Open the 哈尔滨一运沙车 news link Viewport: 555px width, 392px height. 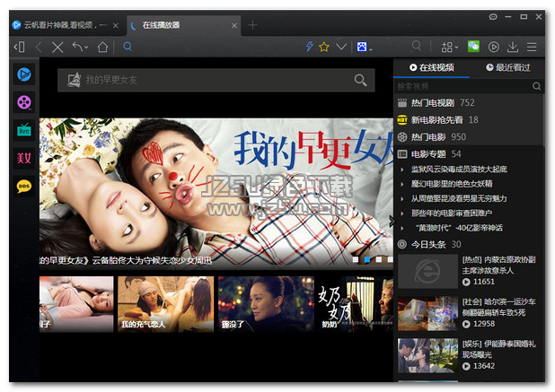pos(498,307)
